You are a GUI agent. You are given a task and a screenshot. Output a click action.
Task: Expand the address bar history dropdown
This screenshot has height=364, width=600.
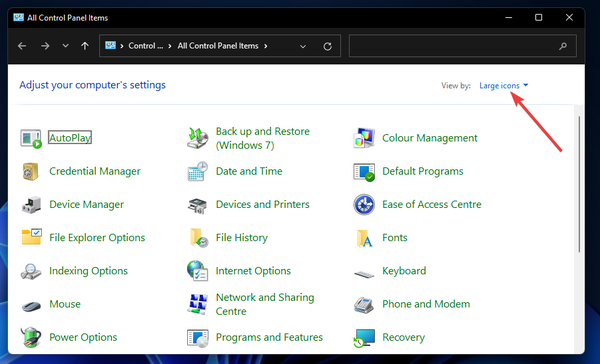point(303,46)
